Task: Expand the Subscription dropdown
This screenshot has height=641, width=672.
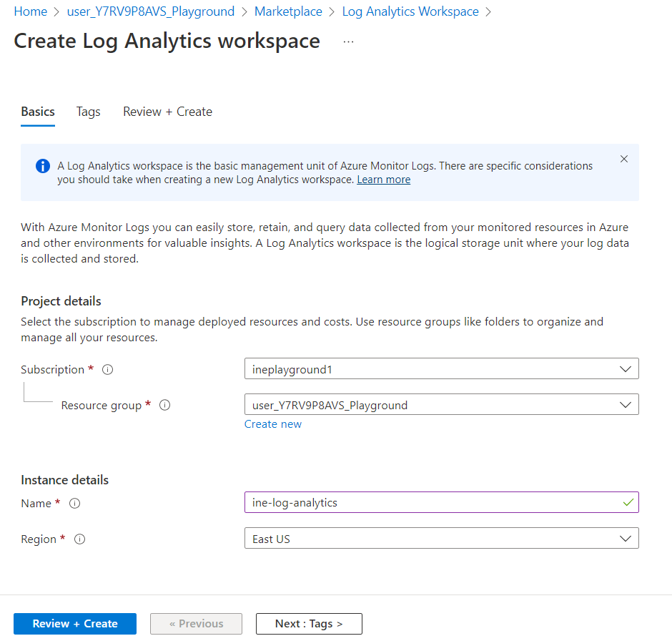Action: tap(441, 369)
